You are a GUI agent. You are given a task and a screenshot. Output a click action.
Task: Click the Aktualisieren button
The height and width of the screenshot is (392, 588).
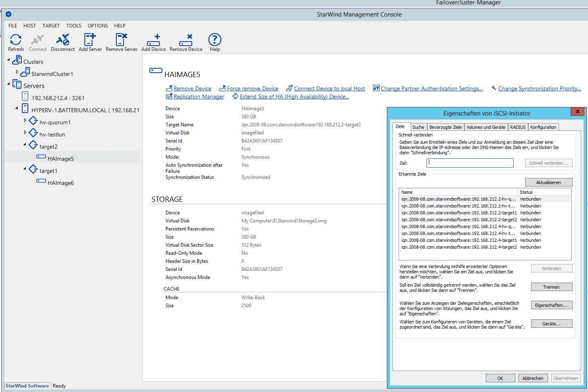(x=548, y=182)
